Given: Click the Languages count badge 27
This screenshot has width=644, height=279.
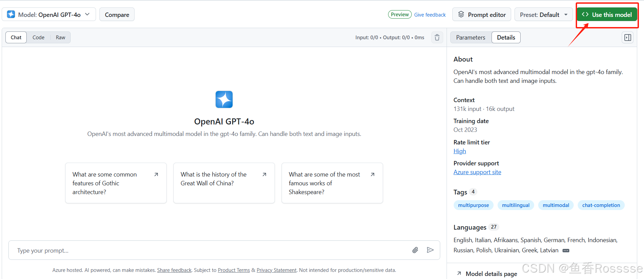Looking at the screenshot, I should (x=494, y=227).
